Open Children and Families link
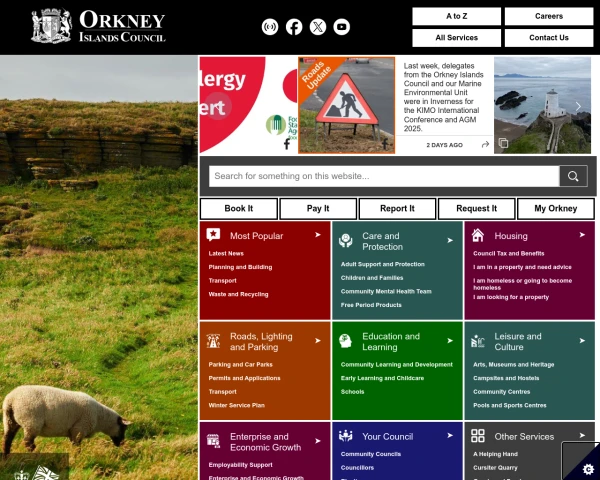 point(372,278)
